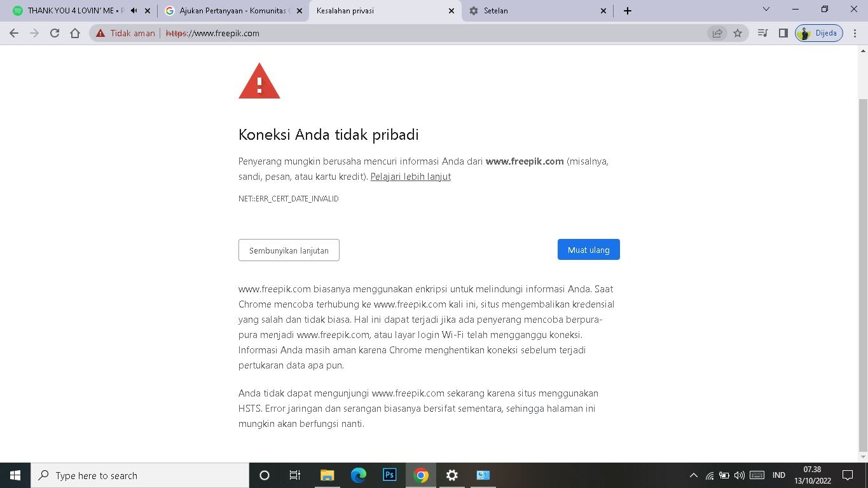Viewport: 868px width, 488px height.
Task: Open the Pelajari lebih lanjut link
Action: coord(411,177)
